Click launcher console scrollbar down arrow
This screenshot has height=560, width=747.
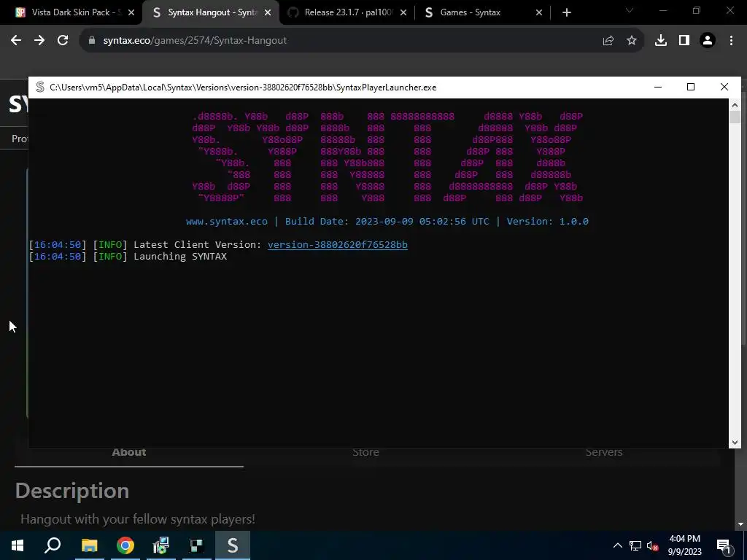(735, 443)
